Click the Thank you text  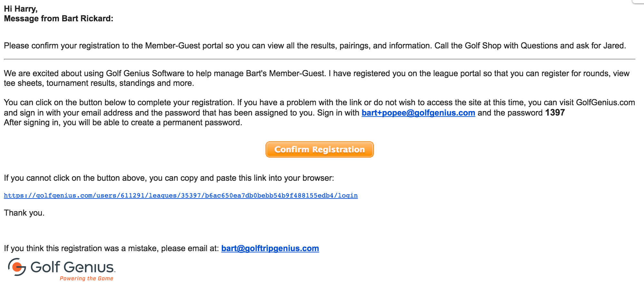pos(24,213)
